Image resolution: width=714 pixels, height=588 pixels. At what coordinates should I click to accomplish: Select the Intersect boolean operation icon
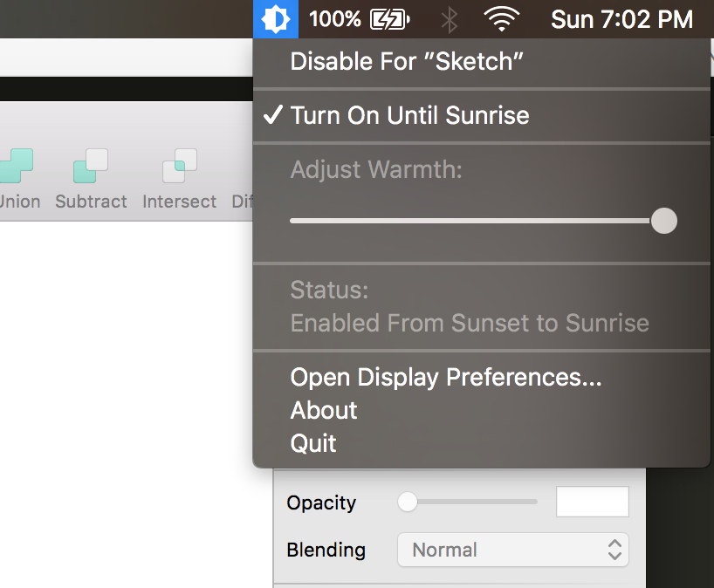click(180, 165)
